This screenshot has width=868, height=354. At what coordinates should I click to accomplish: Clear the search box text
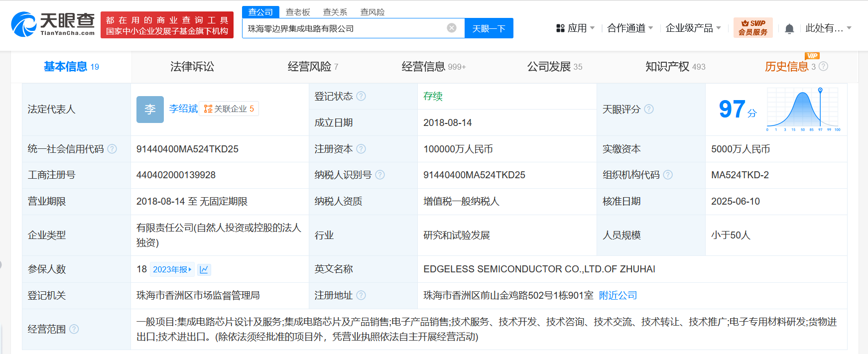click(x=452, y=28)
